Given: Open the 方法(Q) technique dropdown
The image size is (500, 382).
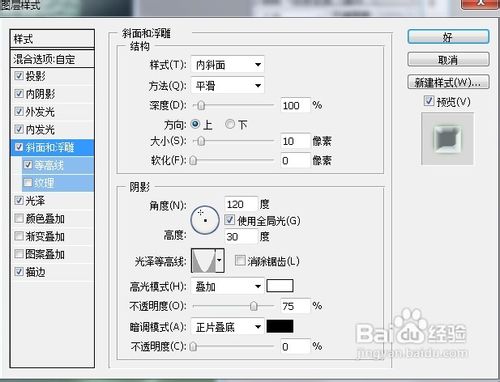Looking at the screenshot, I should [228, 86].
